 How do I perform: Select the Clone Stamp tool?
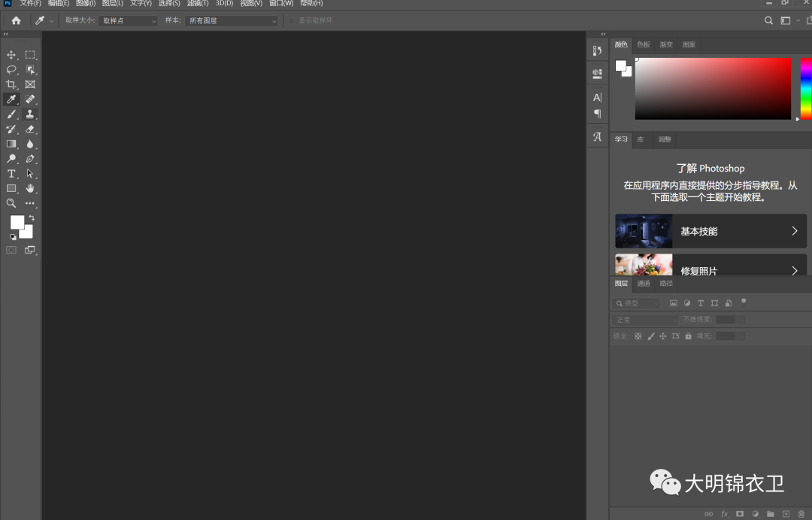pyautogui.click(x=30, y=114)
